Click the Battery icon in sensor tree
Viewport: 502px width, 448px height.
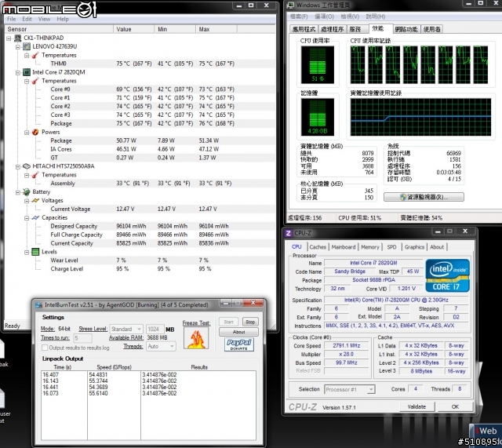(27, 191)
